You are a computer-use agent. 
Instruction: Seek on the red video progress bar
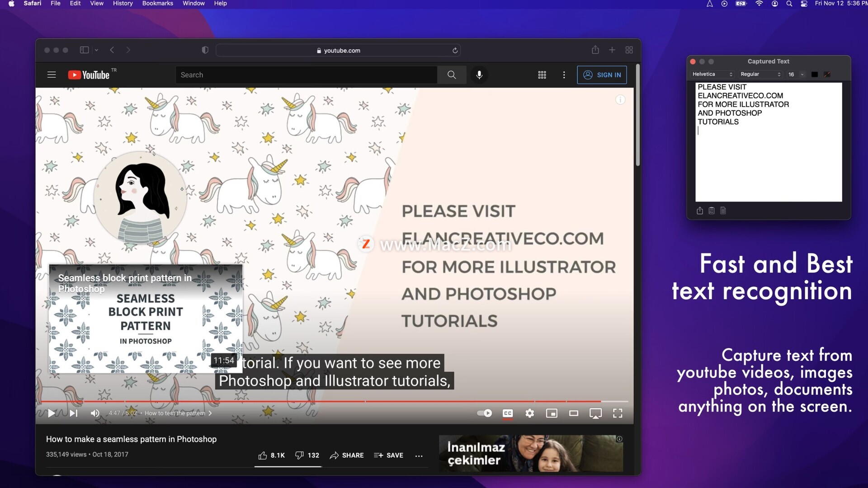[335, 401]
